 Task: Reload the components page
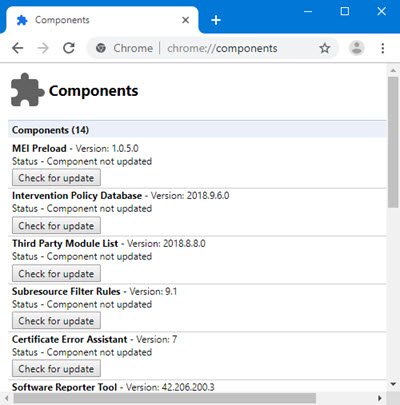[69, 48]
